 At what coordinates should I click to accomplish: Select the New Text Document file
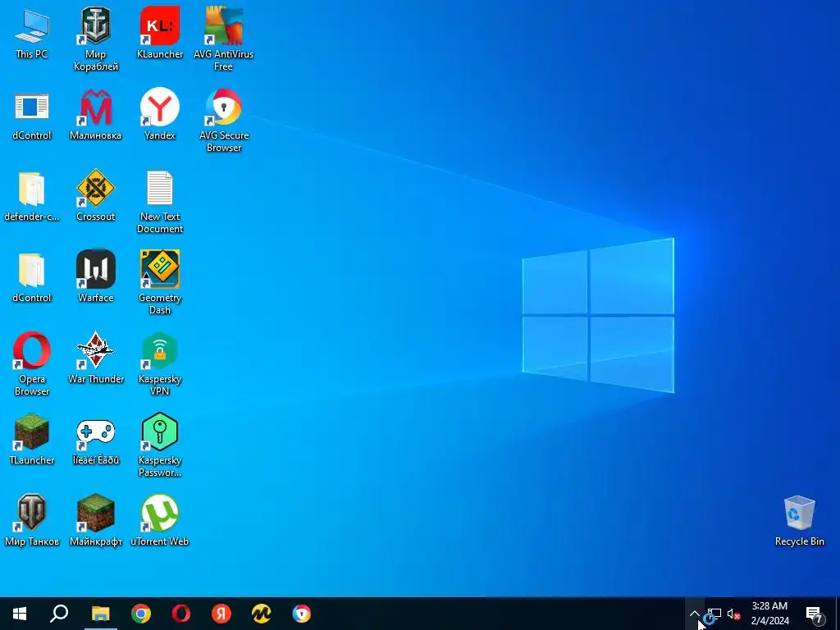click(160, 203)
